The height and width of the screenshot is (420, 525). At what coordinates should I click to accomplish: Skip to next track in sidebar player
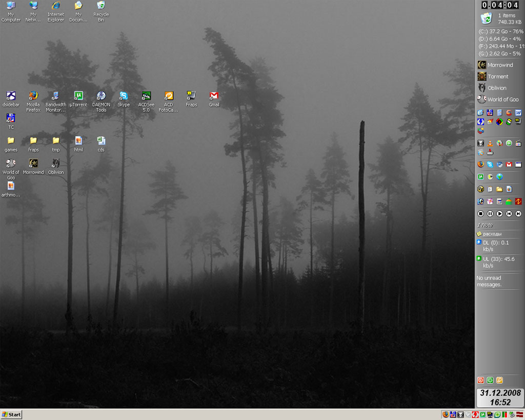(518, 213)
